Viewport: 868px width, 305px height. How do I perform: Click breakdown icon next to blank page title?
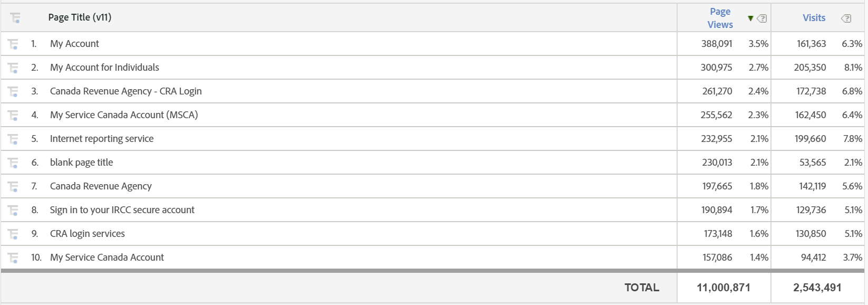[13, 163]
